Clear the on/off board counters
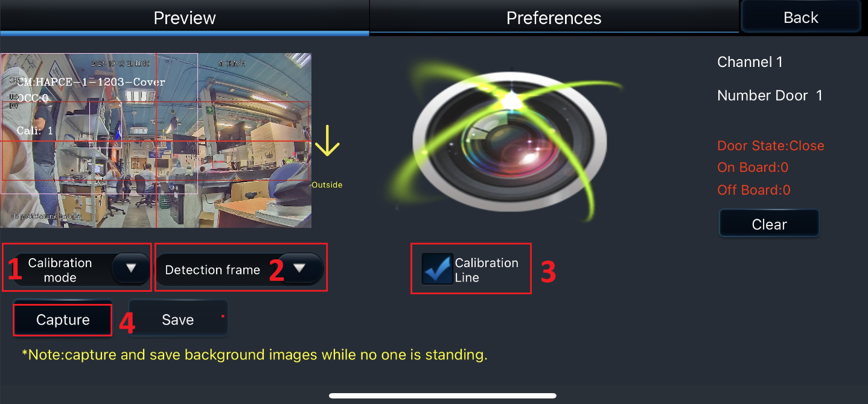The width and height of the screenshot is (868, 404). click(x=769, y=224)
